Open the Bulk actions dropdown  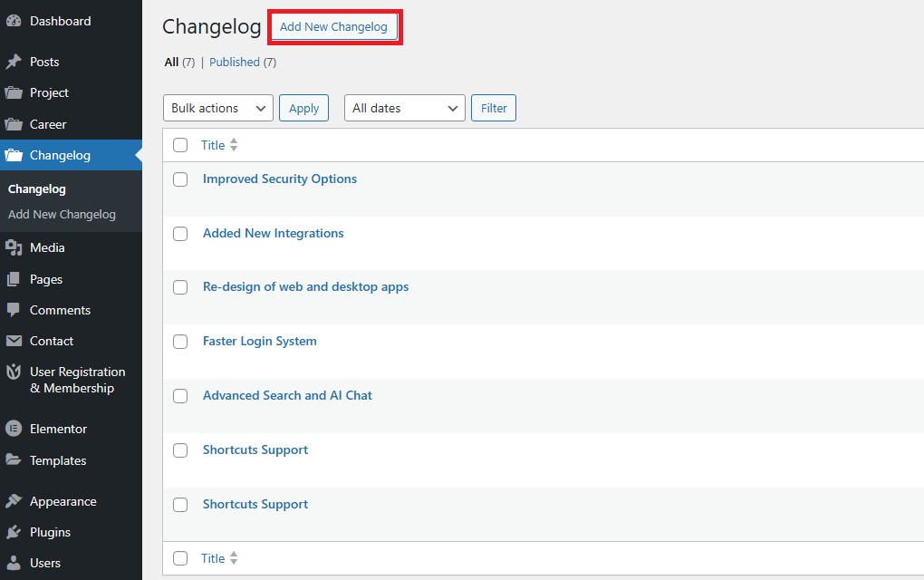coord(218,108)
